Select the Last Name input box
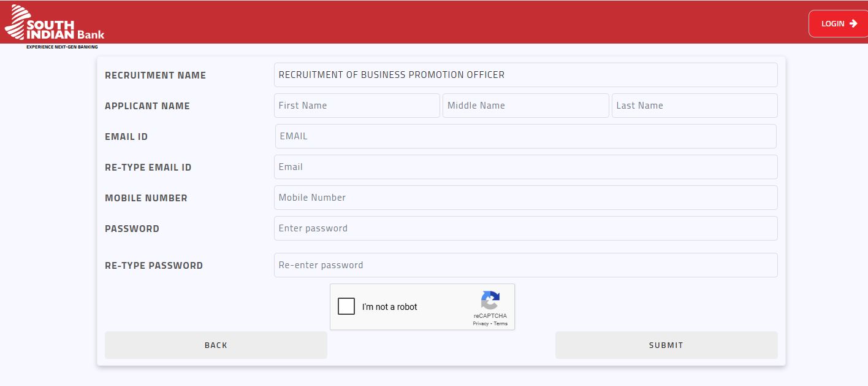This screenshot has width=868, height=386. pyautogui.click(x=694, y=106)
